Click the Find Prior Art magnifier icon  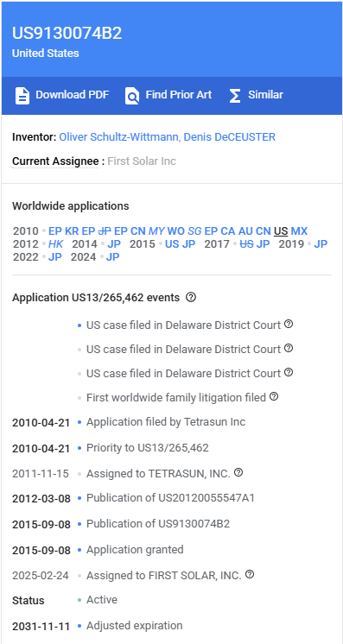pyautogui.click(x=132, y=95)
